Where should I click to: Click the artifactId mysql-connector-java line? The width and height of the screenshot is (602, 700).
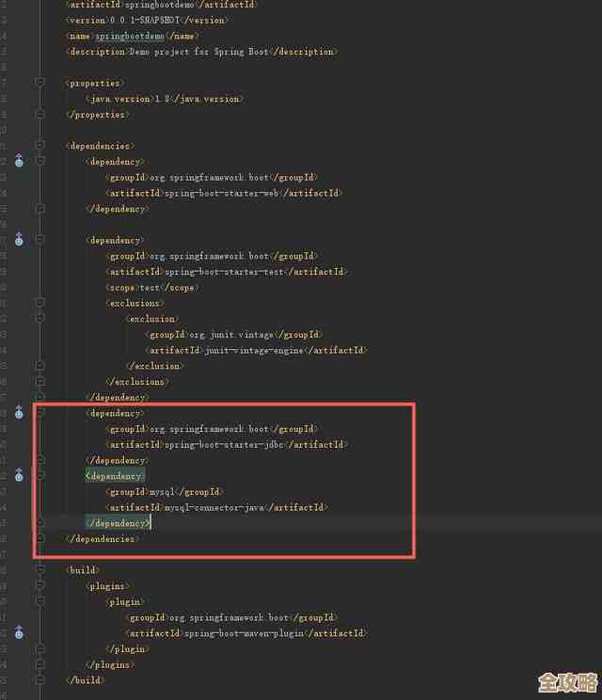click(217, 507)
